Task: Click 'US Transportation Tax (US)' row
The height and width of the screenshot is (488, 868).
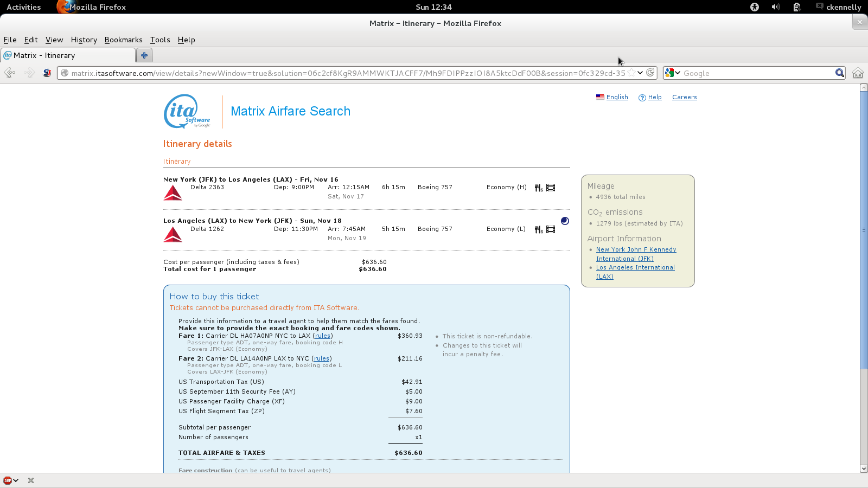Action: [x=300, y=382]
